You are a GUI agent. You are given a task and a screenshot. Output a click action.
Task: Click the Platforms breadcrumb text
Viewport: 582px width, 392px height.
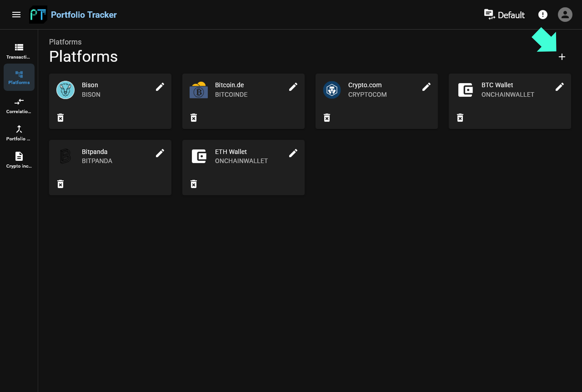pos(65,42)
